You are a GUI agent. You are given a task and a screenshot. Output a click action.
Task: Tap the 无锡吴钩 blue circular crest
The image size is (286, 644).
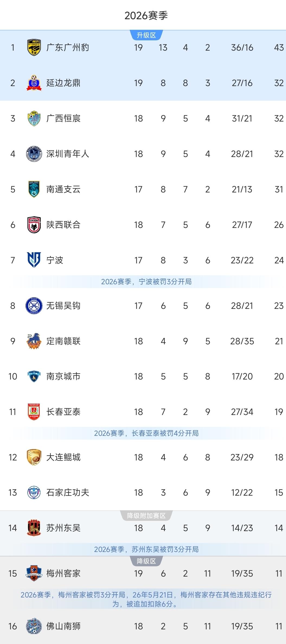tap(34, 306)
